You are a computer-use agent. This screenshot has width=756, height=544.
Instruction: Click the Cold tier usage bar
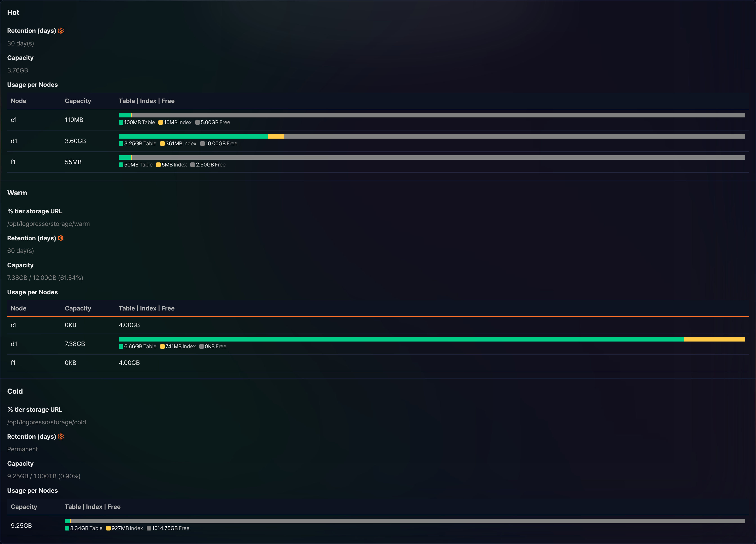click(405, 521)
